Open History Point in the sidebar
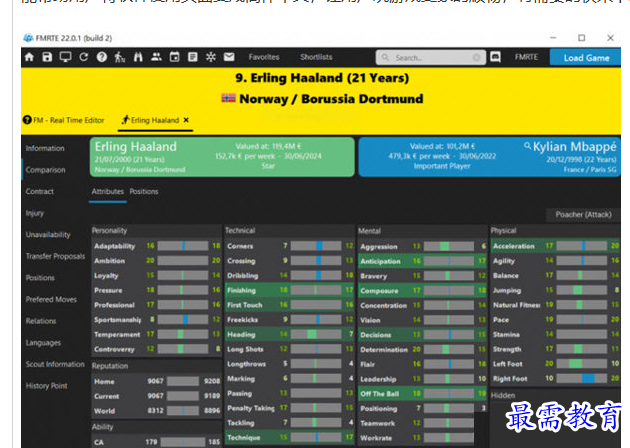 [x=47, y=386]
